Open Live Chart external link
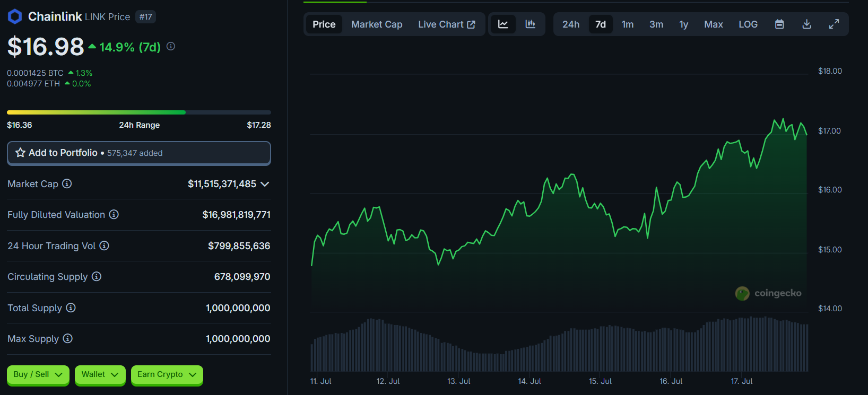 tap(447, 24)
